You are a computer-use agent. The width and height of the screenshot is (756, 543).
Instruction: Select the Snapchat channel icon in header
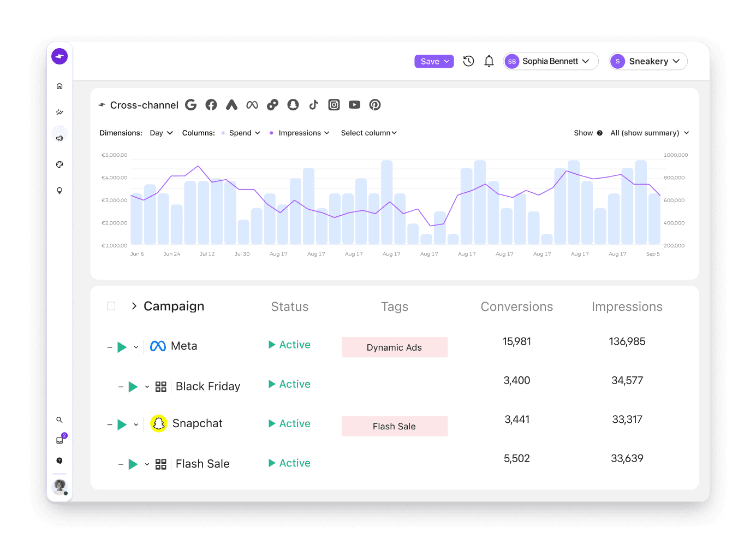(x=293, y=105)
